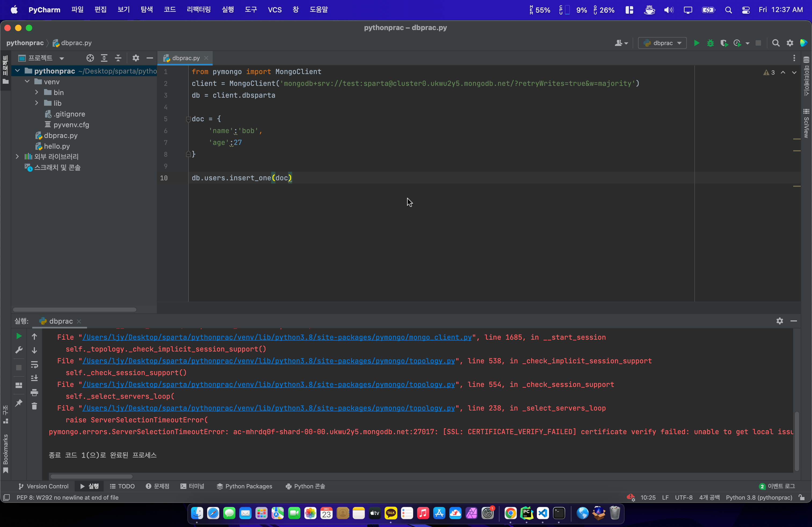Collapse the venv folder
The image size is (812, 527).
tap(27, 82)
